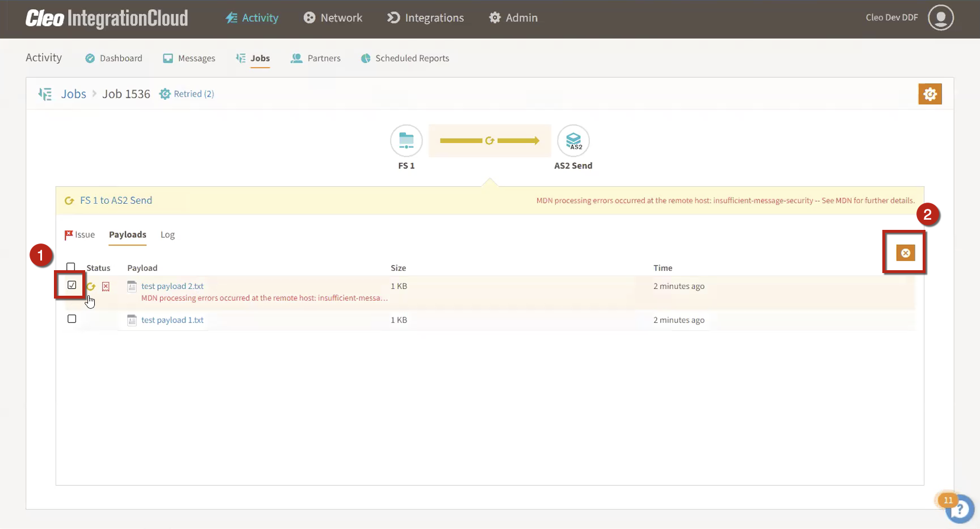Click the Time column header

[663, 268]
